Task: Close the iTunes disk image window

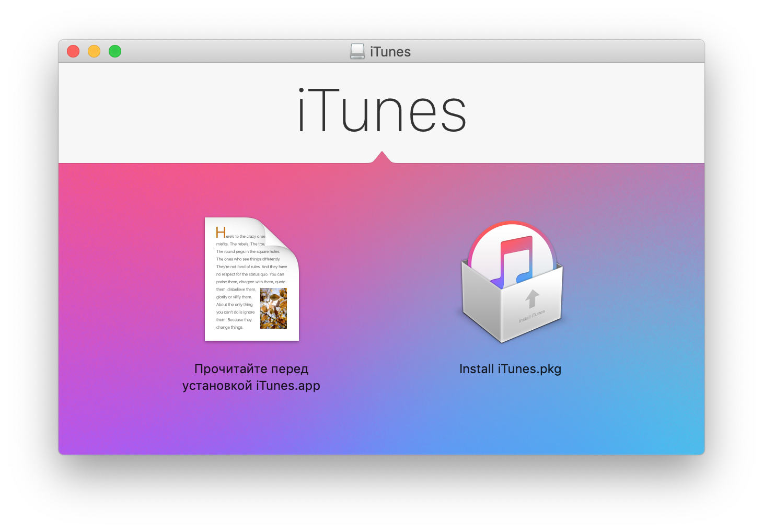Action: click(x=73, y=51)
